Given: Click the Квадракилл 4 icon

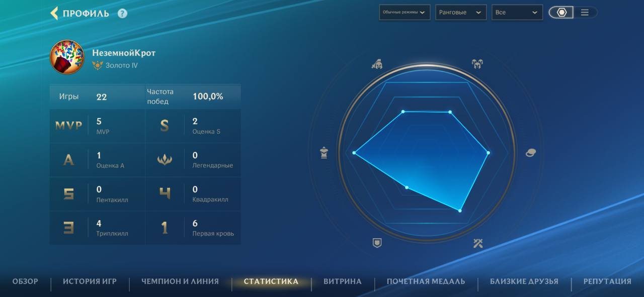Looking at the screenshot, I should [165, 193].
